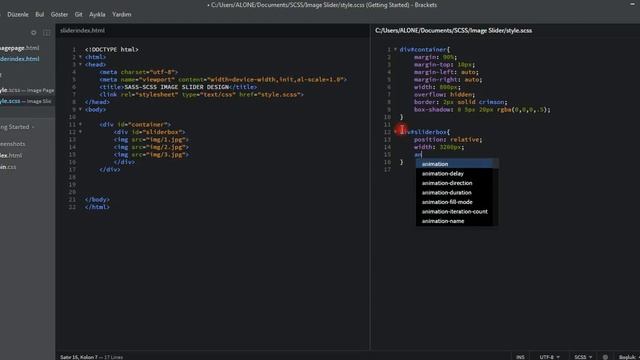Open the Yardım menu
The height and width of the screenshot is (360, 640).
(122, 14)
